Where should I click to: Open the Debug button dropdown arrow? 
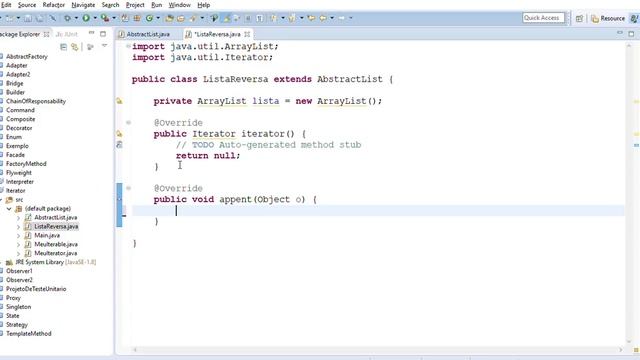point(76,18)
